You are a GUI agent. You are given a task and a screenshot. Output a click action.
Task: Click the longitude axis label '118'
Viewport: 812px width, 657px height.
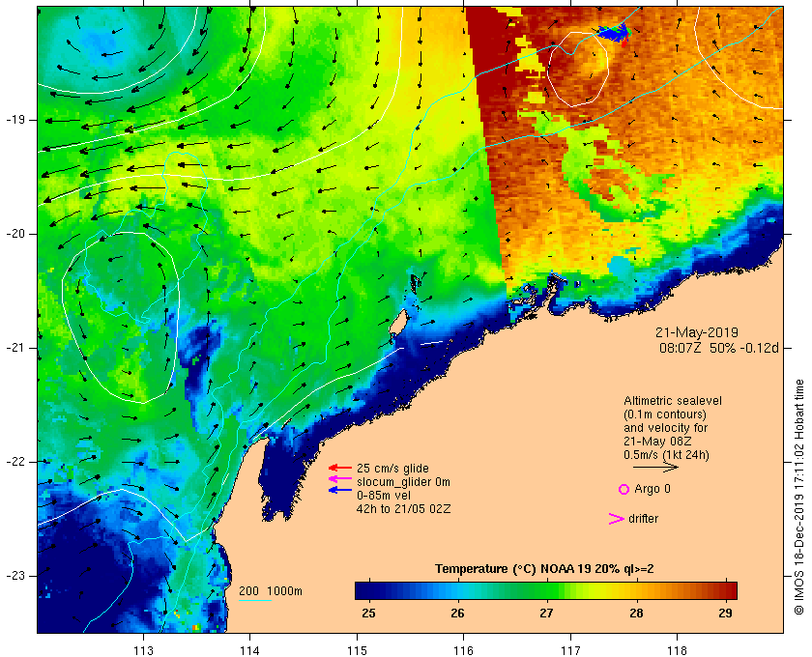coord(678,651)
